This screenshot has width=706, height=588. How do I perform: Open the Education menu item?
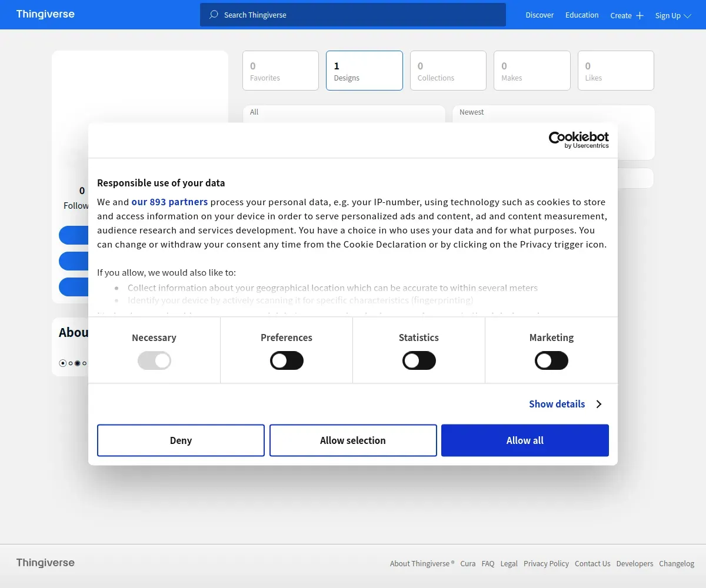point(582,15)
